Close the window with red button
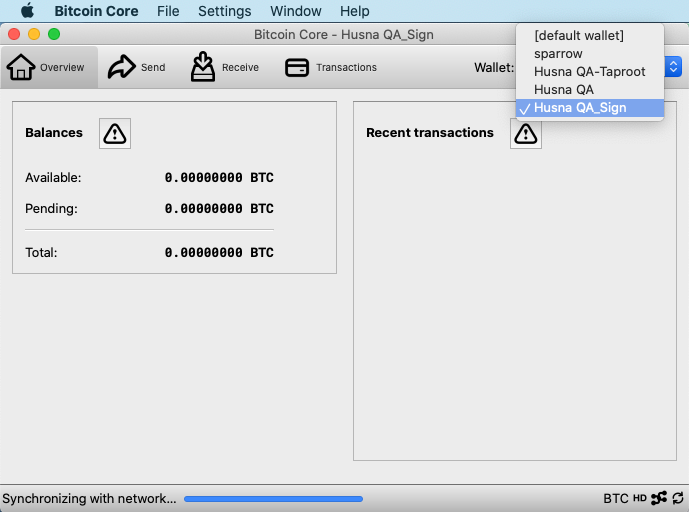 [x=14, y=34]
